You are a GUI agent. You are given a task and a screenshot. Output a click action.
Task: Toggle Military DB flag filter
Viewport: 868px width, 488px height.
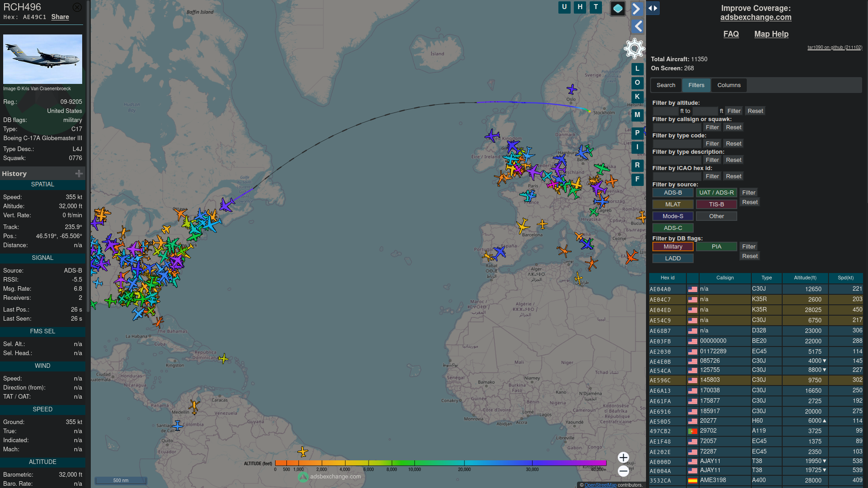pos(673,247)
